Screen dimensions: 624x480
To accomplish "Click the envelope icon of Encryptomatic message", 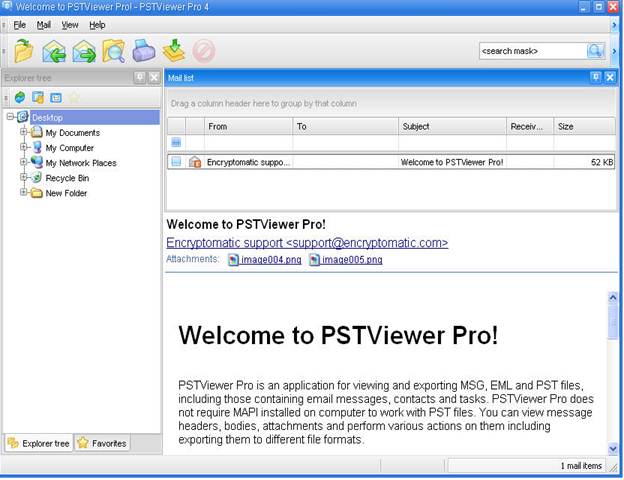I will pos(195,162).
